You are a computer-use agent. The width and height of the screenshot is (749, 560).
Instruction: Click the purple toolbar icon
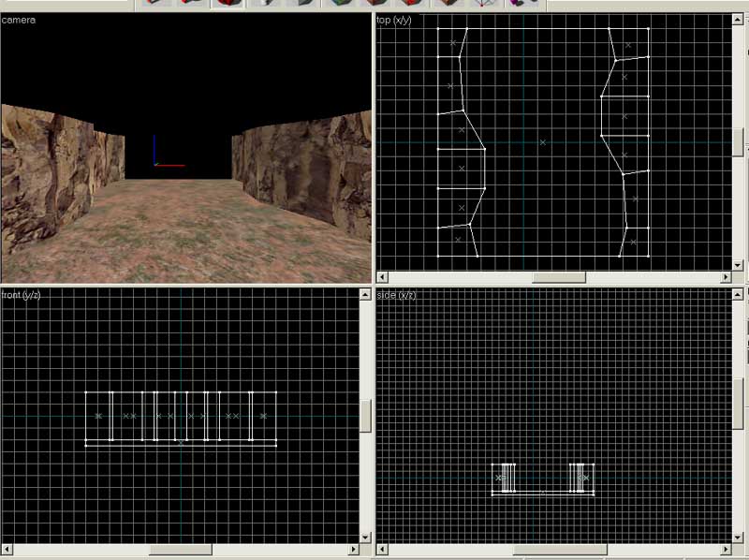(519, 4)
